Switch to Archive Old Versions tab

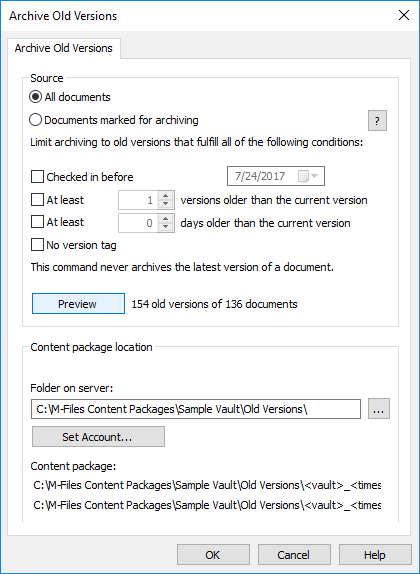[64, 48]
